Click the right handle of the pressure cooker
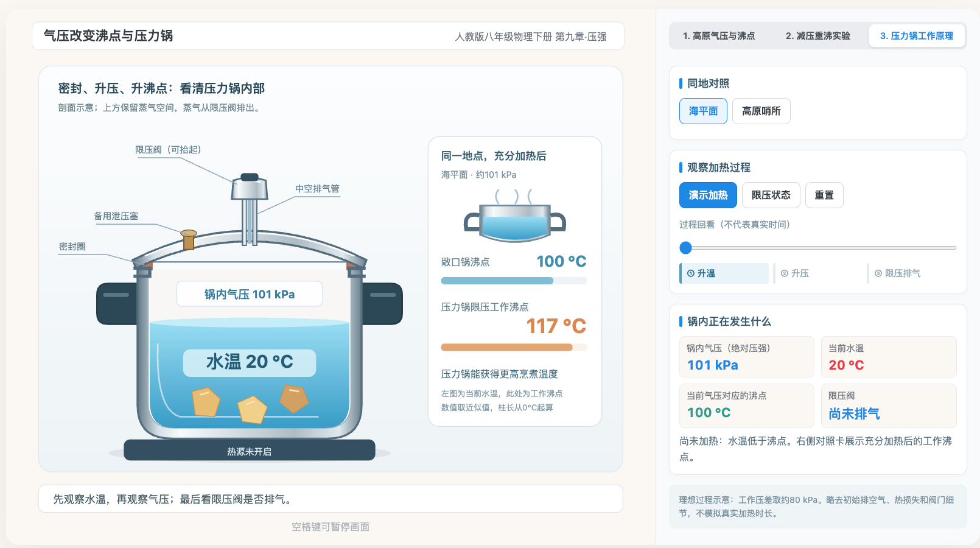 coord(383,303)
